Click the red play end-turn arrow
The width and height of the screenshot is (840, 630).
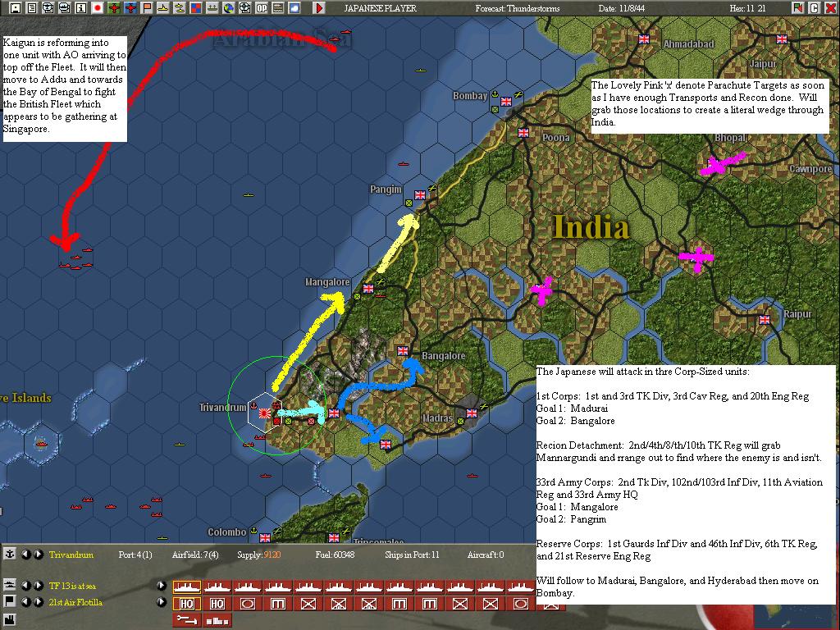tap(319, 8)
